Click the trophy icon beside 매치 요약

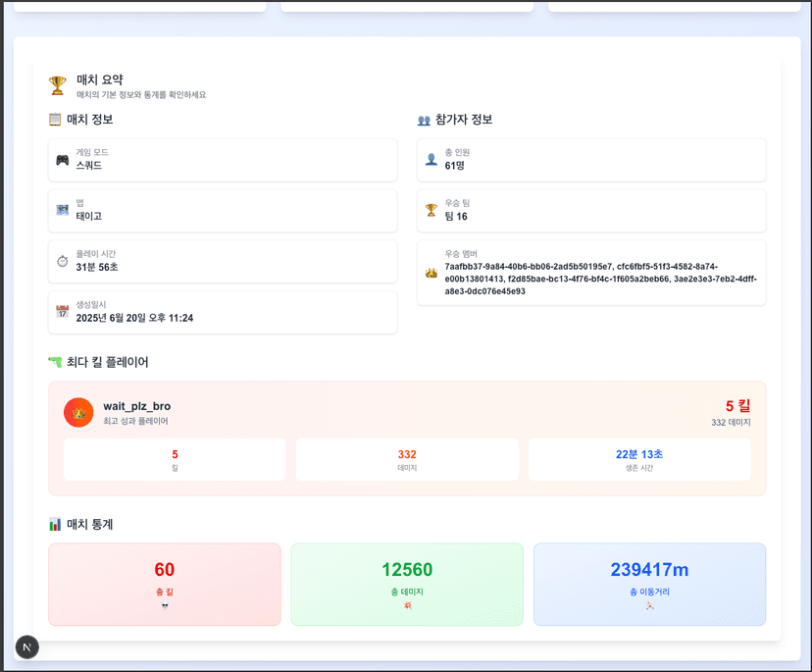[58, 86]
